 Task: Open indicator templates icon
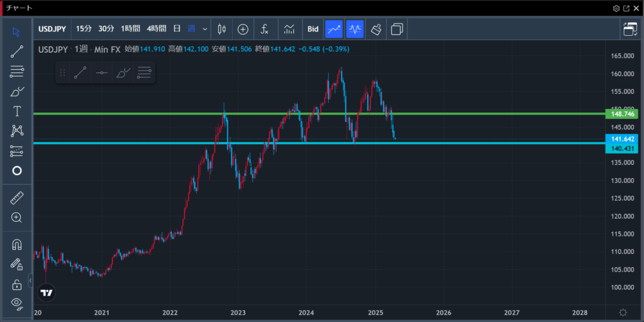click(x=289, y=29)
